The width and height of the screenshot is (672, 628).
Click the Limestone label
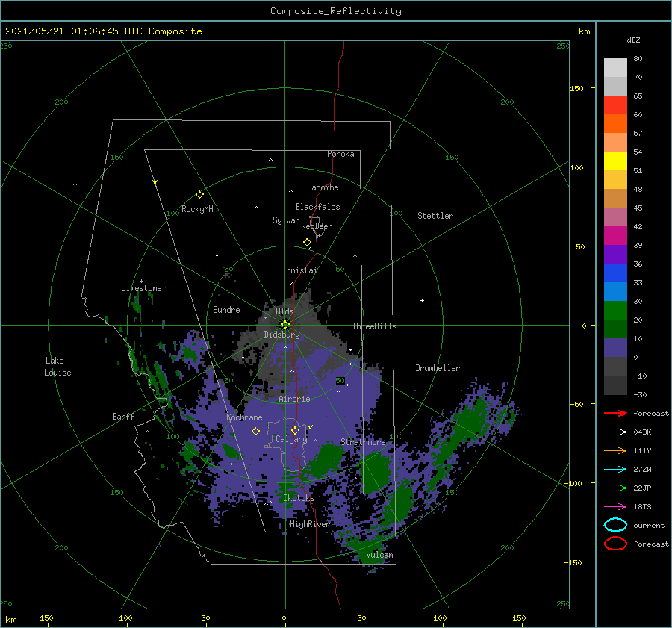click(x=141, y=288)
